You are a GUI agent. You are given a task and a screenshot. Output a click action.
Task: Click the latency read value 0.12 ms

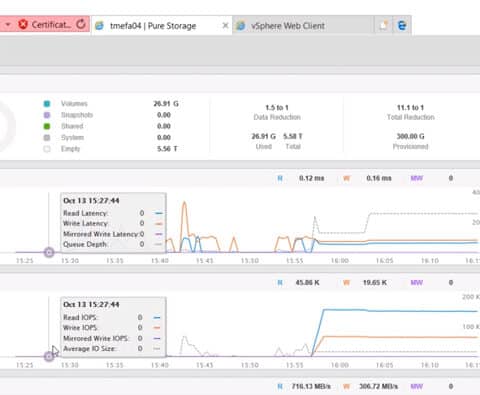311,178
